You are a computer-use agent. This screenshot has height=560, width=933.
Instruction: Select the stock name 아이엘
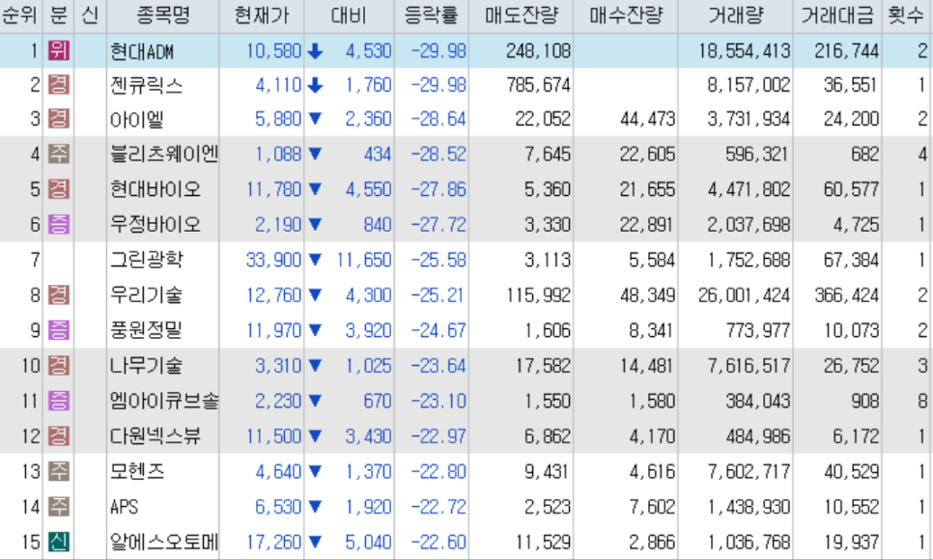137,121
